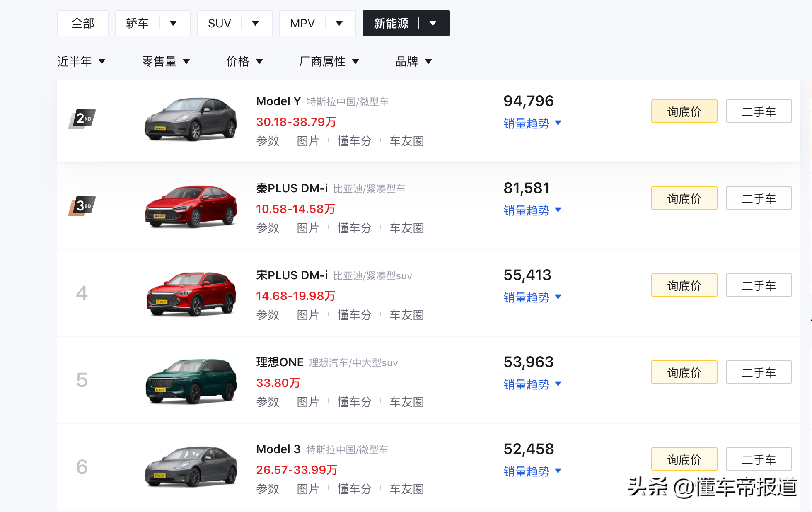Open the 秦PLUS DM-i car thumbnail
The image size is (812, 512).
click(191, 206)
